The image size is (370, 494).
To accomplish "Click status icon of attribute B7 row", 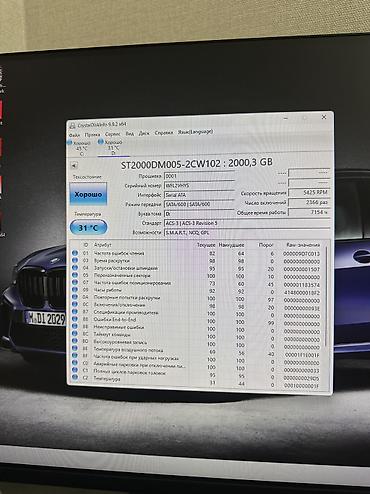I will [x=75, y=312].
